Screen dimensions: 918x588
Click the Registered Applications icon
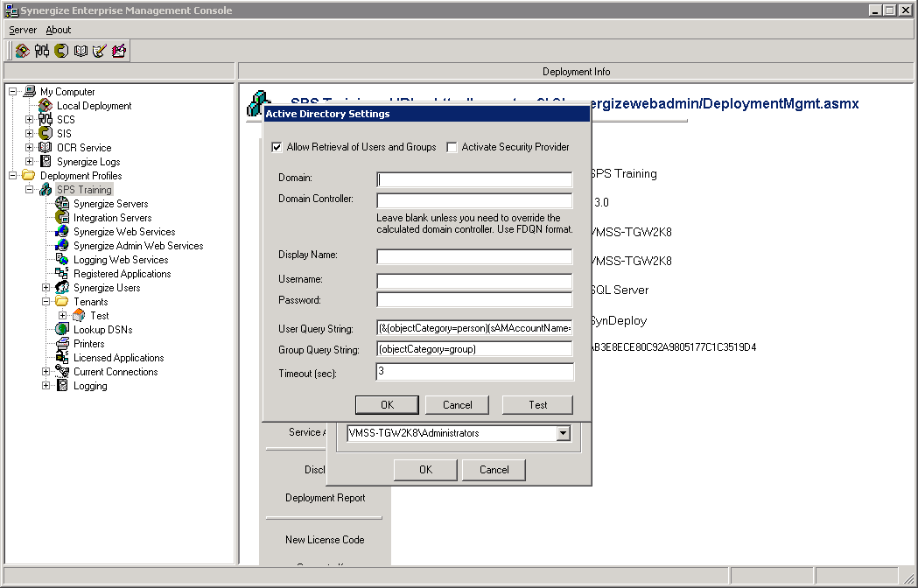coord(62,274)
